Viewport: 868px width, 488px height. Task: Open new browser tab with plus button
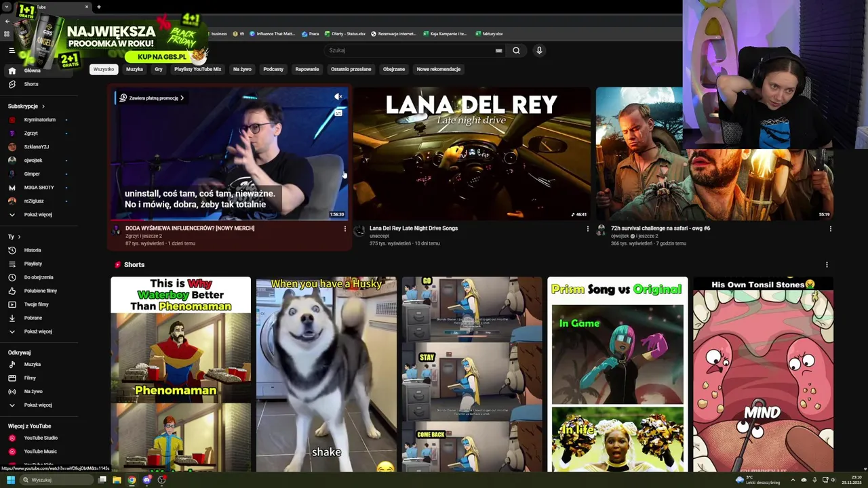(x=98, y=7)
